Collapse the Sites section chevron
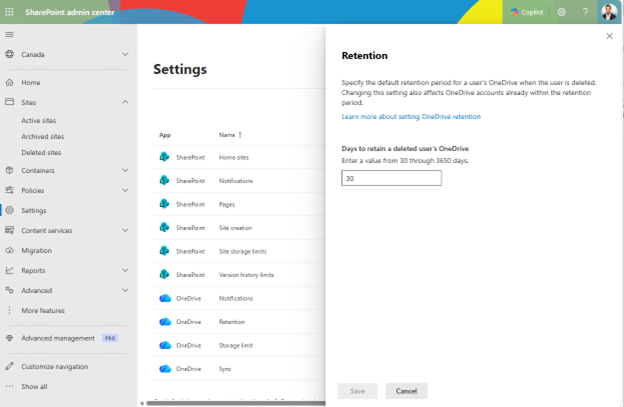The image size is (624, 407). 125,102
